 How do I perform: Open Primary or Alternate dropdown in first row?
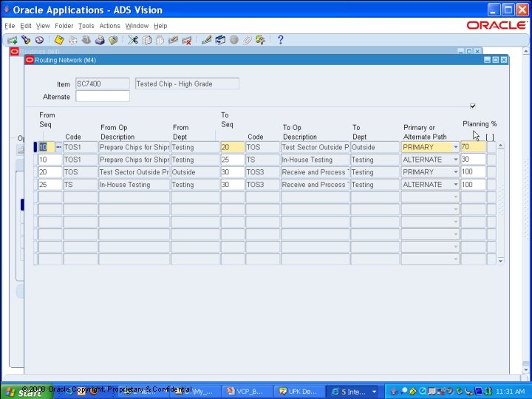point(456,147)
